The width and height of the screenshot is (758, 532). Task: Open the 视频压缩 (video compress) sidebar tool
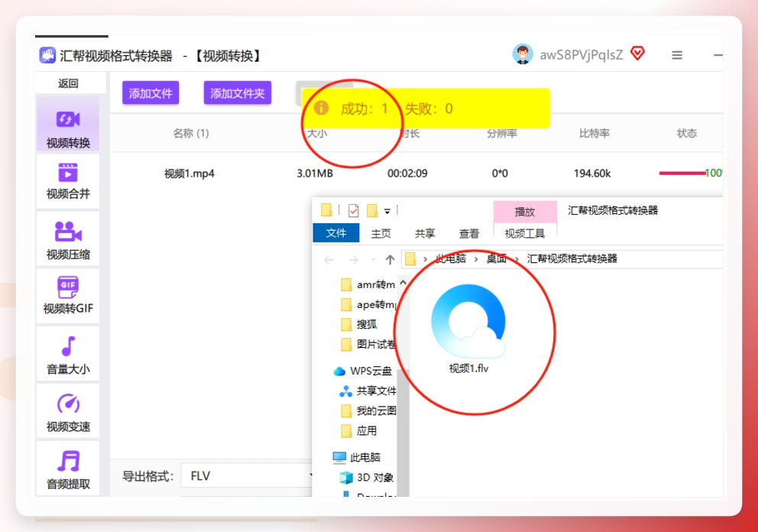[68, 239]
